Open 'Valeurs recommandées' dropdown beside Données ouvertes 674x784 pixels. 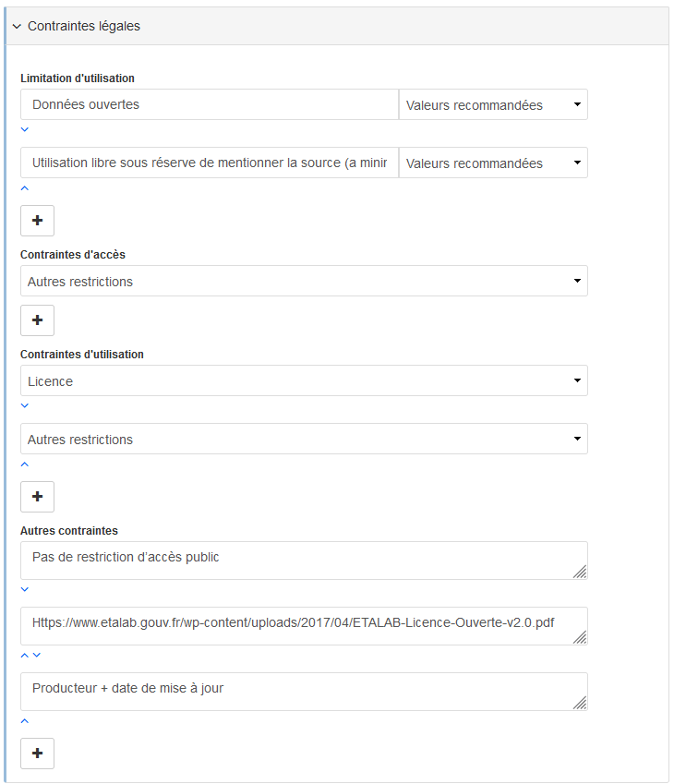(493, 105)
